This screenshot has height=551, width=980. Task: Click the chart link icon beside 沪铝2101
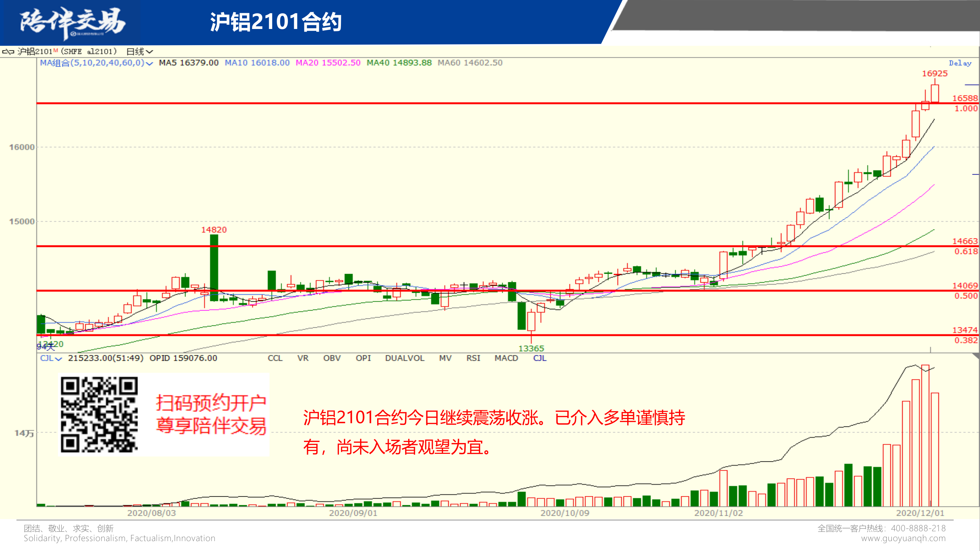(x=8, y=52)
